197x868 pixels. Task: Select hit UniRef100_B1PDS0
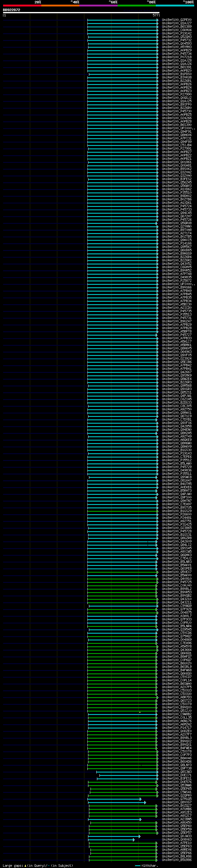[x=177, y=74]
